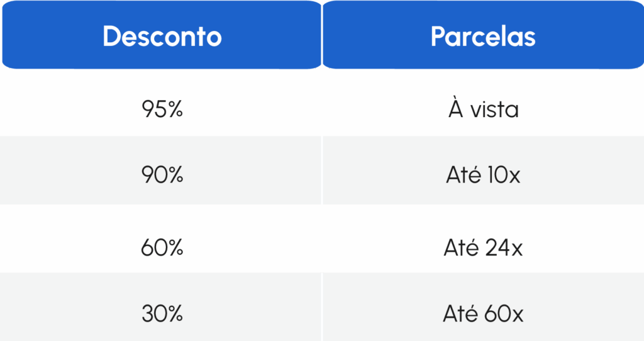Viewport: 644px width, 341px height.
Task: Click the blue header above the percentages
Action: tap(162, 36)
